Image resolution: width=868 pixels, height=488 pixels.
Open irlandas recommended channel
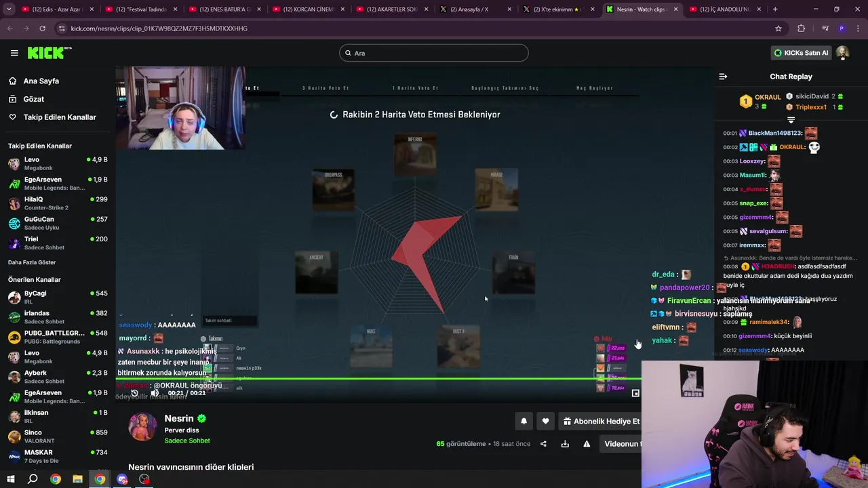(x=58, y=317)
